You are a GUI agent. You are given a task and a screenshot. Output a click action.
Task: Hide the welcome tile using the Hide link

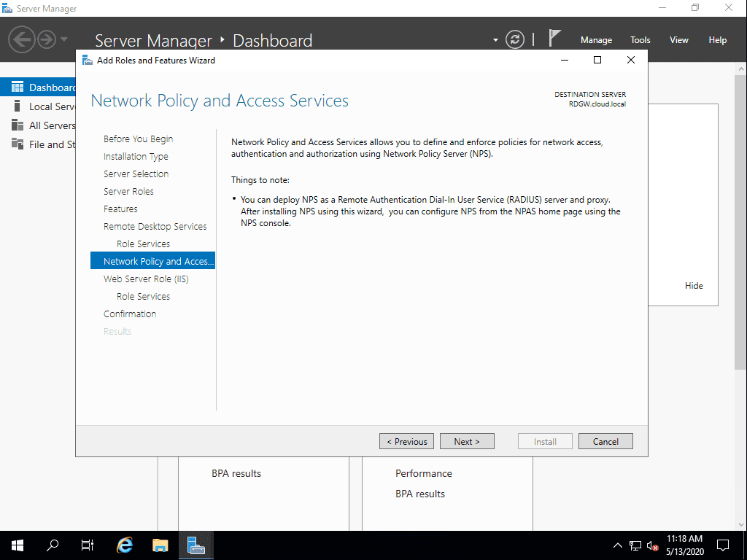click(694, 285)
